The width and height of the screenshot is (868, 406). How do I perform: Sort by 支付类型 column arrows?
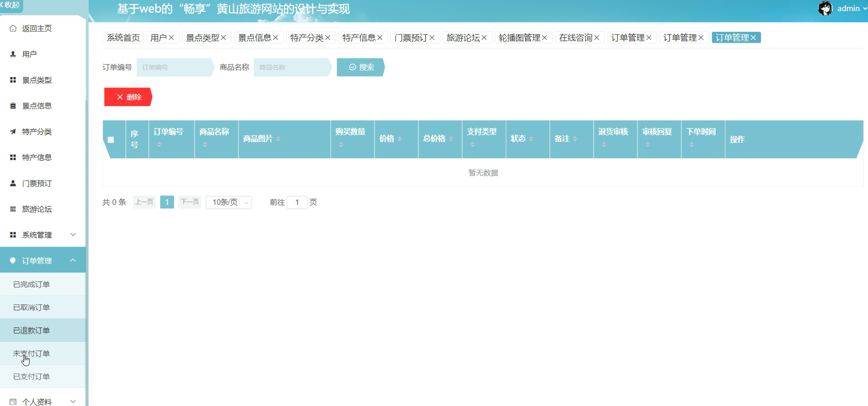tap(473, 144)
